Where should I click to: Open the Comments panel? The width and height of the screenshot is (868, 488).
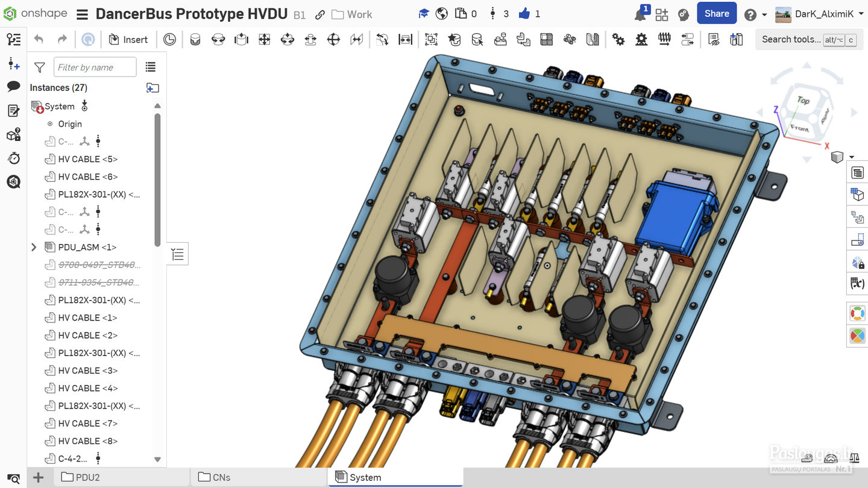tap(13, 87)
